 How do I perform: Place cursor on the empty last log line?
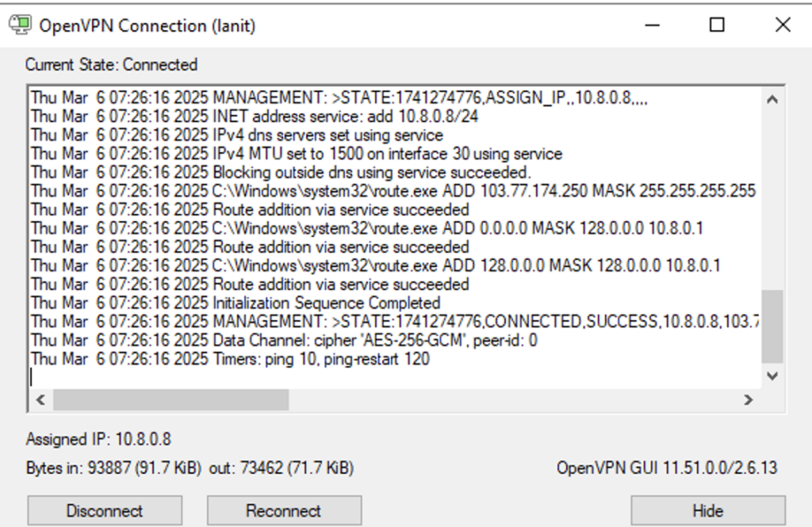pos(395,377)
